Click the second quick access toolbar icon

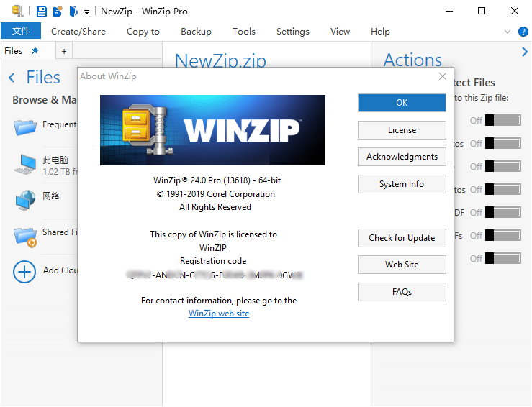pyautogui.click(x=58, y=12)
